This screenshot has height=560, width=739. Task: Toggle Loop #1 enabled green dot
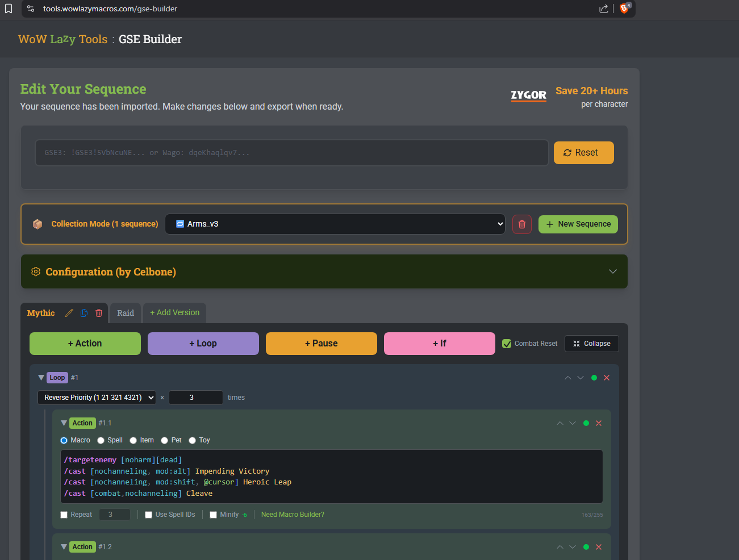[594, 378]
